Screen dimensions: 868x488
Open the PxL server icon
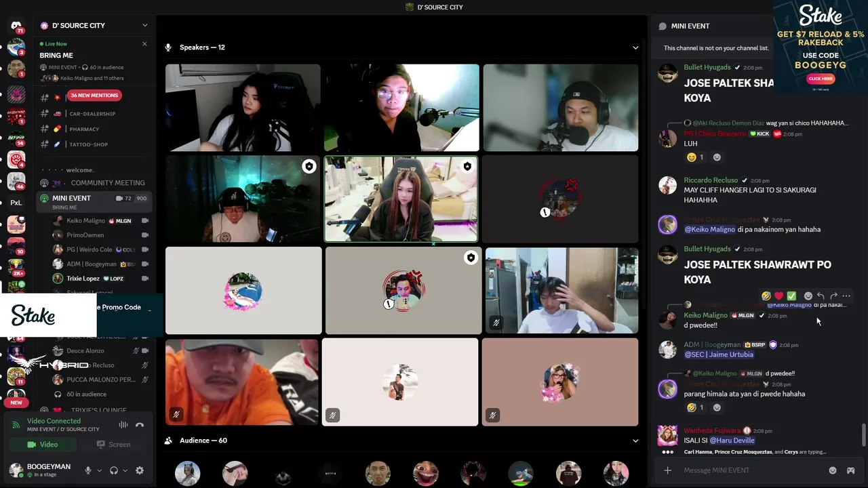point(16,203)
